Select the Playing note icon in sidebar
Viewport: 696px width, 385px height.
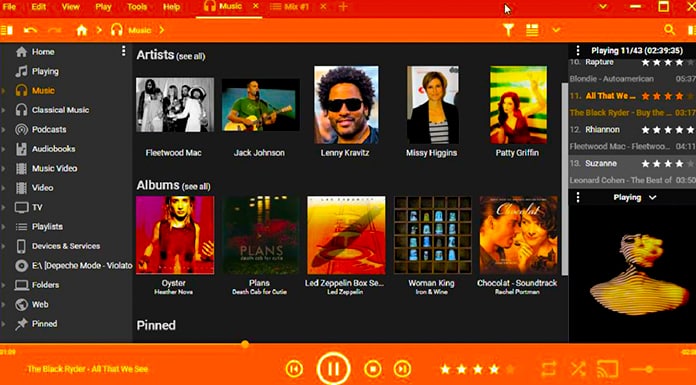[21, 71]
